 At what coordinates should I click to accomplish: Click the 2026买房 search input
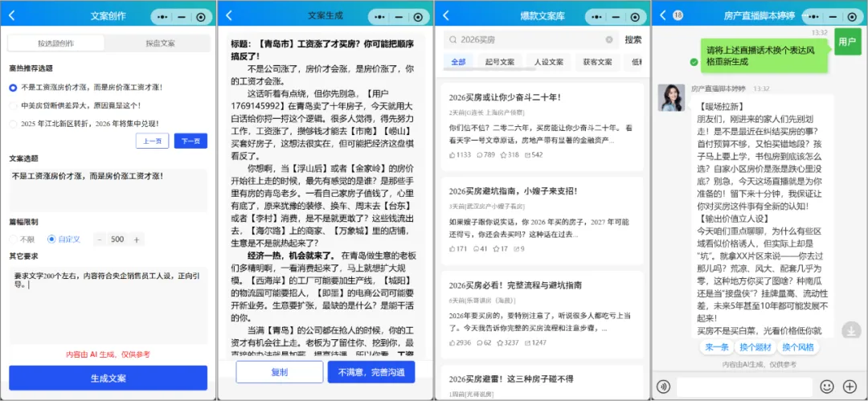tap(531, 40)
